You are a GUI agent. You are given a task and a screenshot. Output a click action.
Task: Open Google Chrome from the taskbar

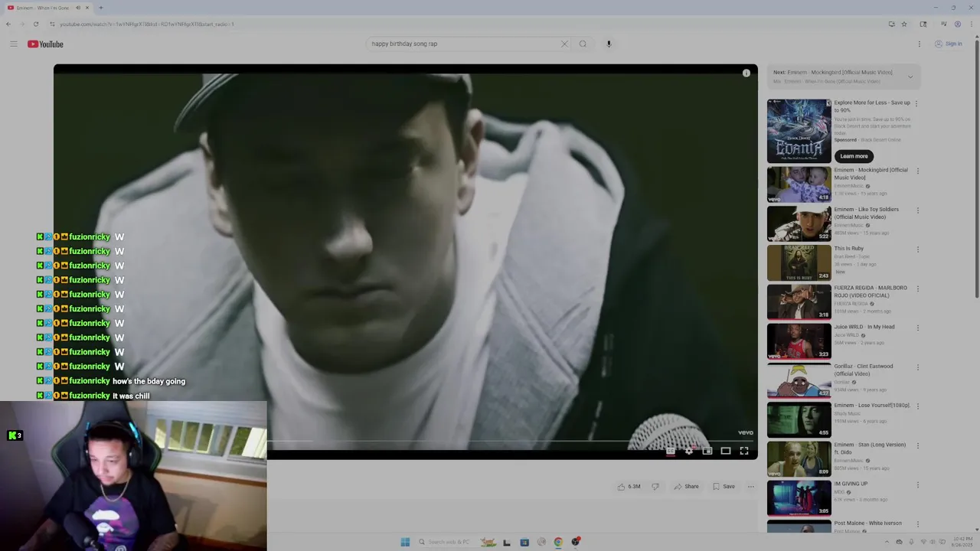coord(558,542)
